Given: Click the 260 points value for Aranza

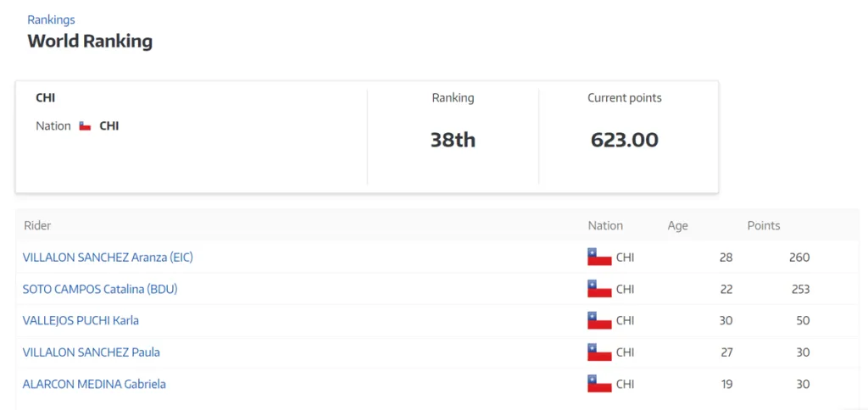Looking at the screenshot, I should [x=798, y=258].
